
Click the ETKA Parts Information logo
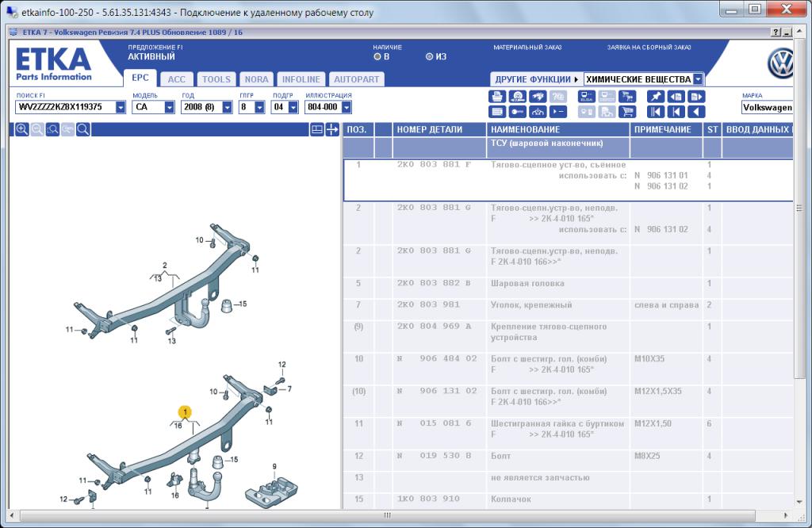(x=53, y=65)
